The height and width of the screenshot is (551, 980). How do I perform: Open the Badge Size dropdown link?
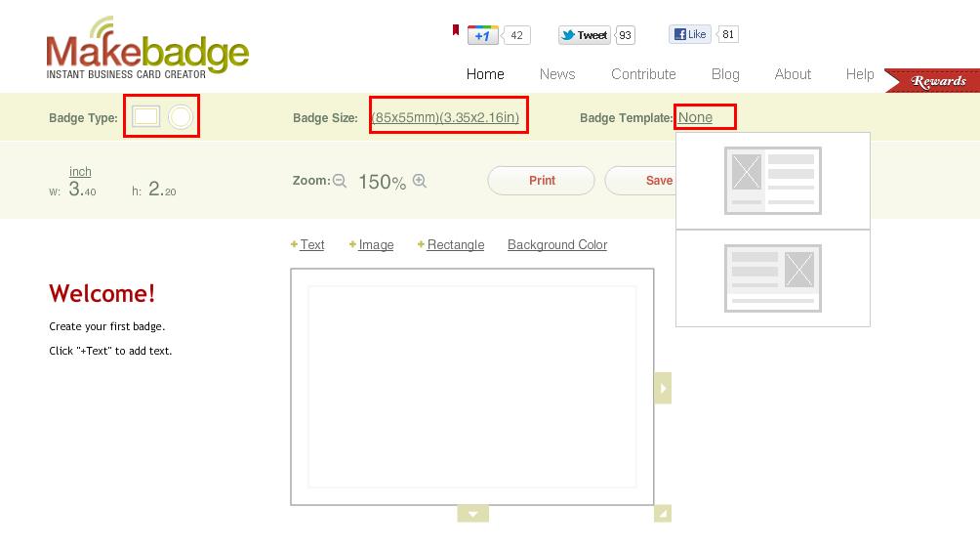coord(445,117)
